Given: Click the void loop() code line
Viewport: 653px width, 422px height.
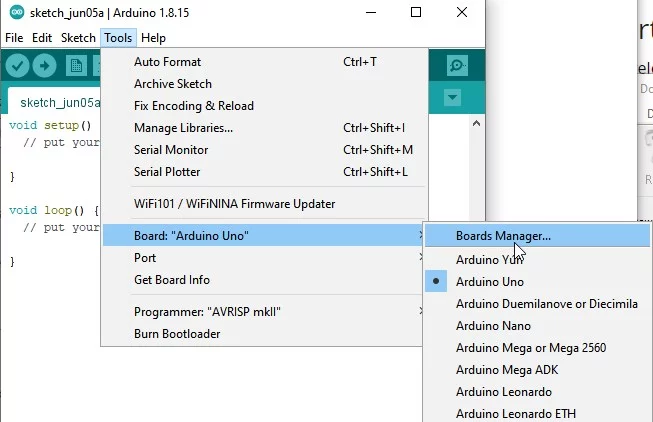Looking at the screenshot, I should 54,210.
